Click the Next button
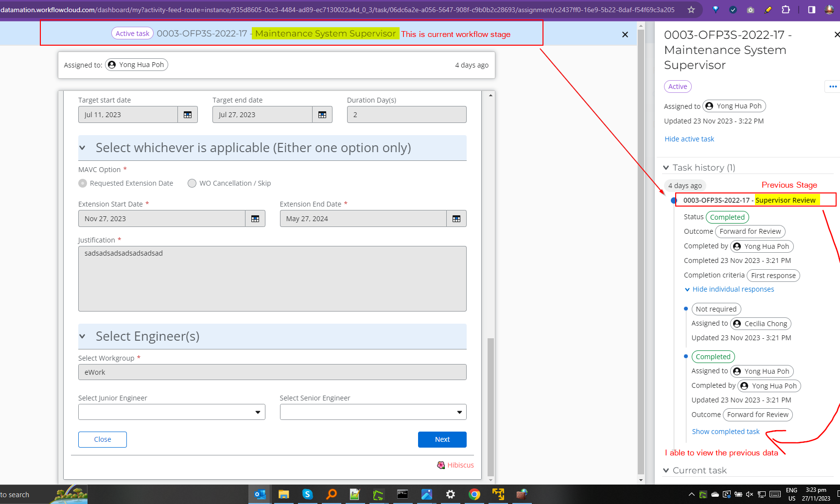The image size is (840, 504). 442,439
